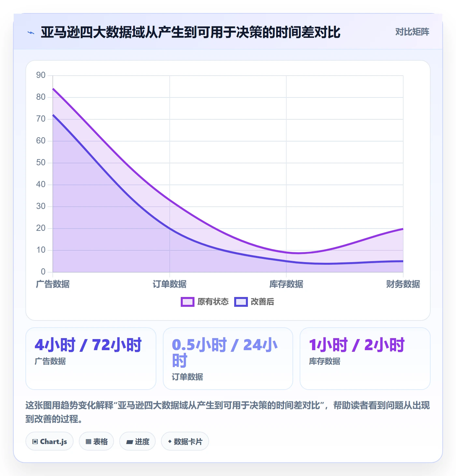Click the 原有状态 legend text
The height and width of the screenshot is (476, 456).
[213, 302]
